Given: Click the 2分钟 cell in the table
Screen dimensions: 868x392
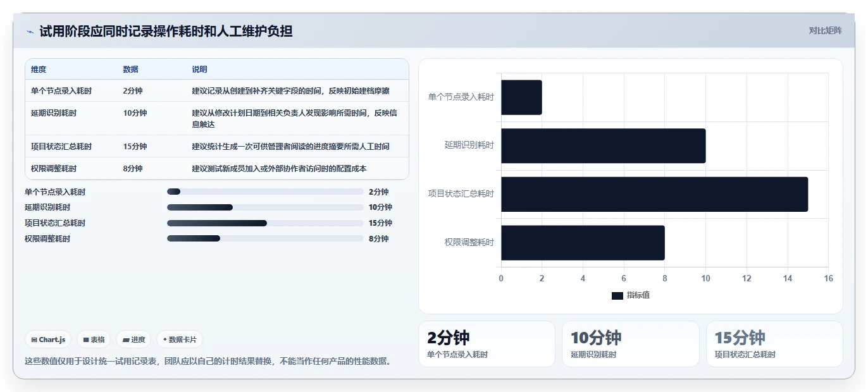Looking at the screenshot, I should 133,91.
